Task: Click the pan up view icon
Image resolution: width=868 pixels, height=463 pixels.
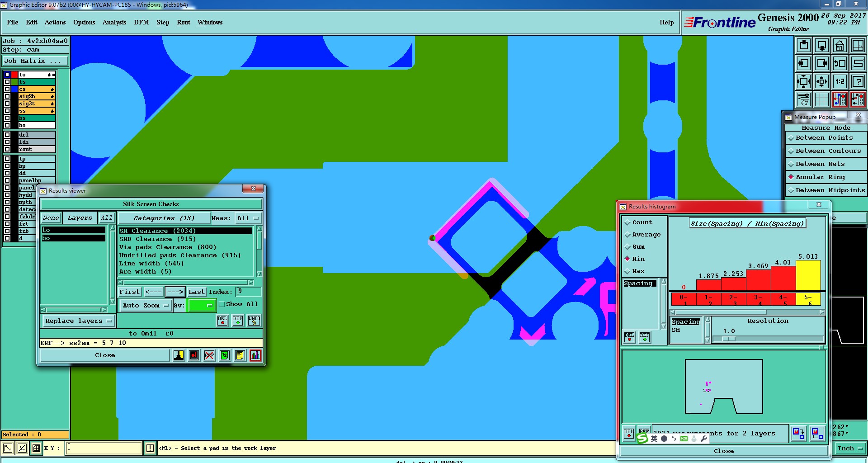Action: tap(804, 45)
